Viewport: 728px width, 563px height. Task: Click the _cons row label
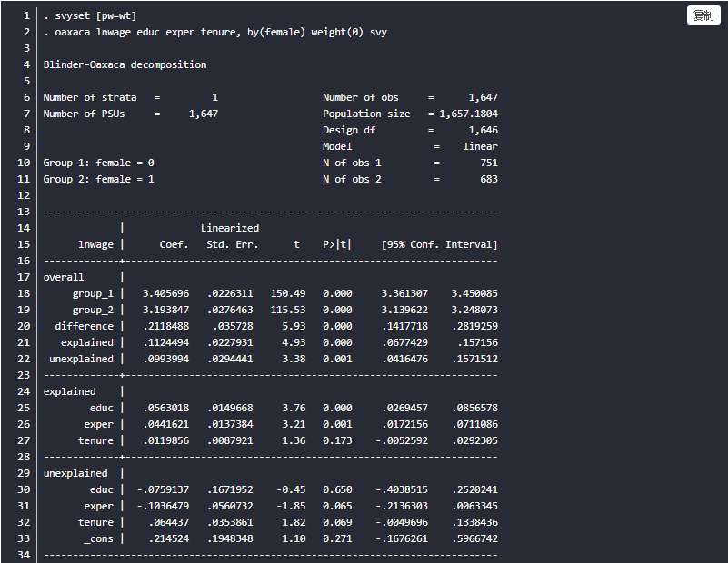(99, 538)
